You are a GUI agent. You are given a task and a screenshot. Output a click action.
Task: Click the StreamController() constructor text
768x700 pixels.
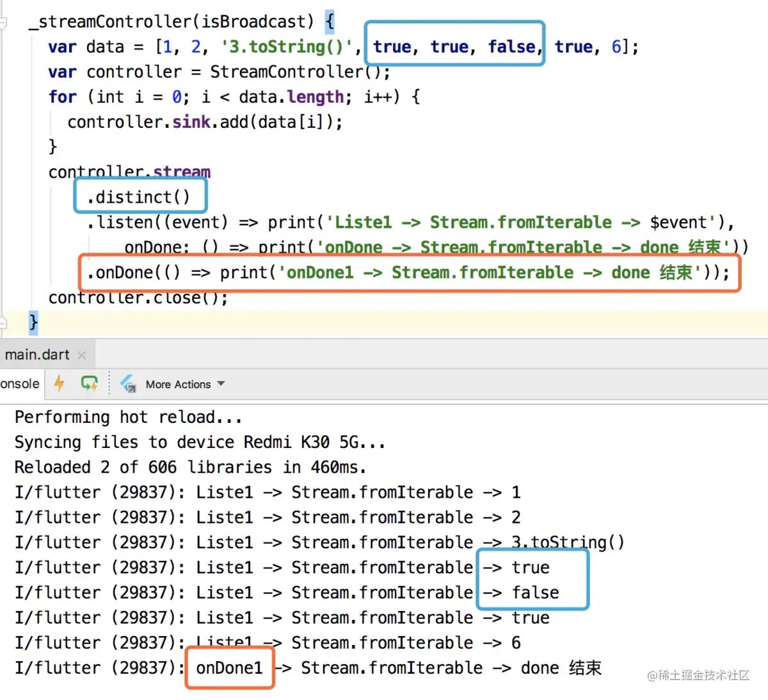point(295,72)
